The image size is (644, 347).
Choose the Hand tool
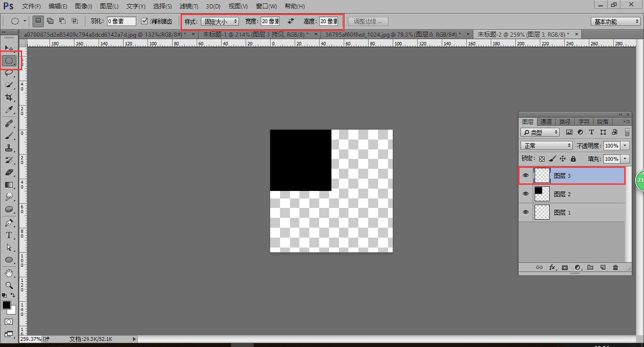click(9, 273)
